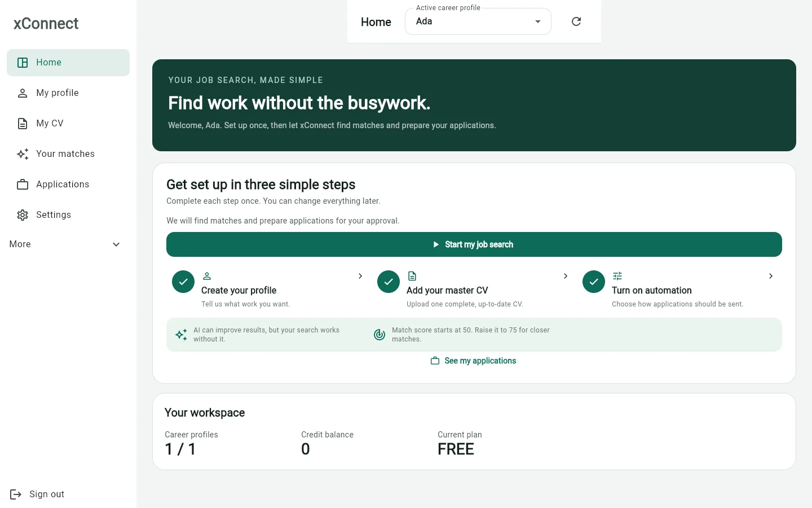
Task: Click the Applications briefcase icon in sidebar
Action: [23, 185]
